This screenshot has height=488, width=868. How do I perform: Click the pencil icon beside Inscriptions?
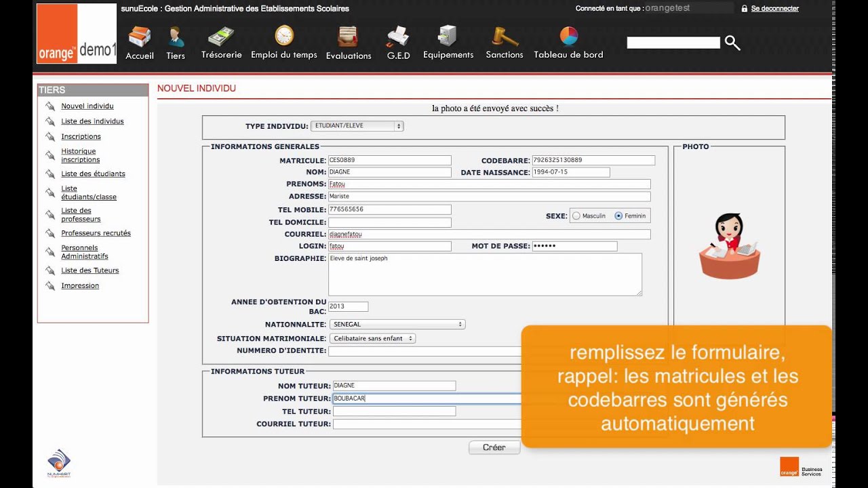click(x=50, y=137)
